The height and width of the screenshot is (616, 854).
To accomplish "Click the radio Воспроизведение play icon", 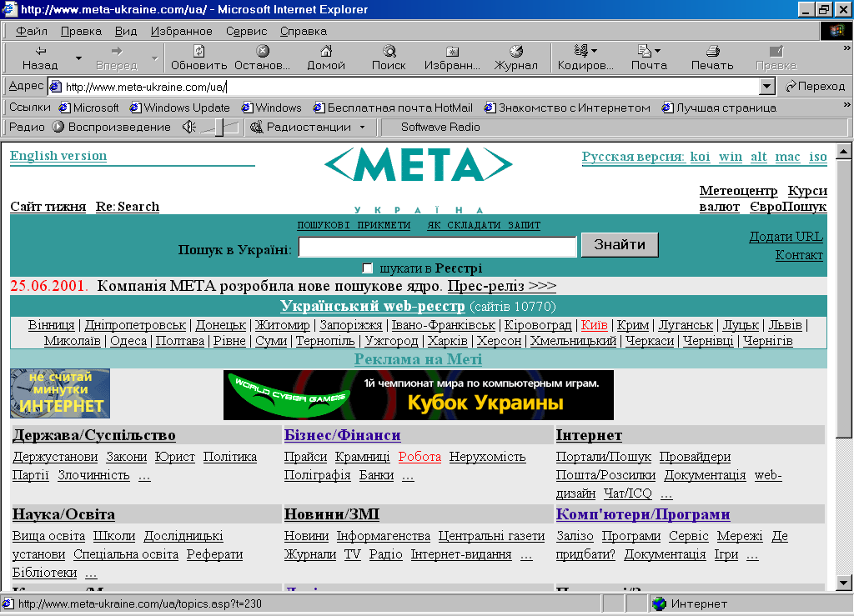I will [x=58, y=127].
